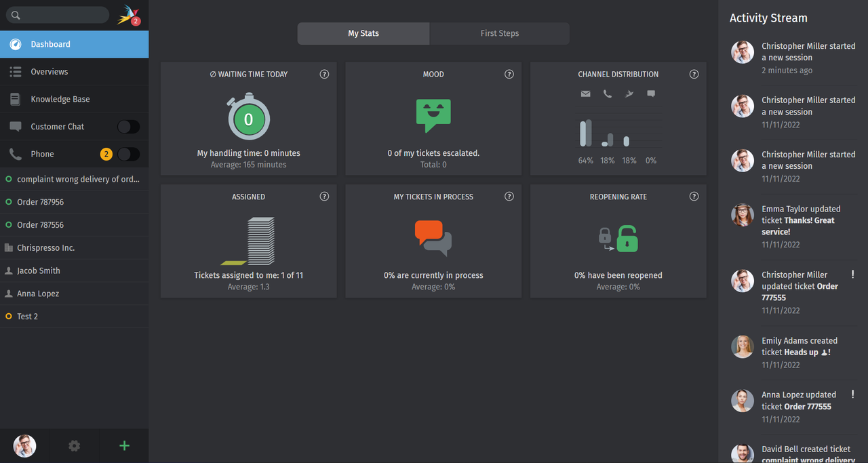Toggle Phone availability on
868x463 pixels.
coord(129,154)
